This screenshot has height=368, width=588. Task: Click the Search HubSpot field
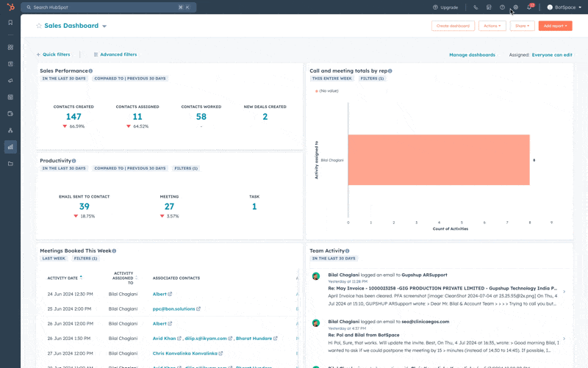click(x=109, y=7)
